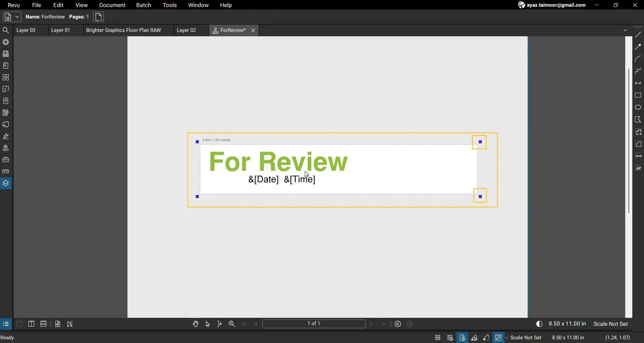Close the ForReview tab
The image size is (644, 343).
(253, 31)
